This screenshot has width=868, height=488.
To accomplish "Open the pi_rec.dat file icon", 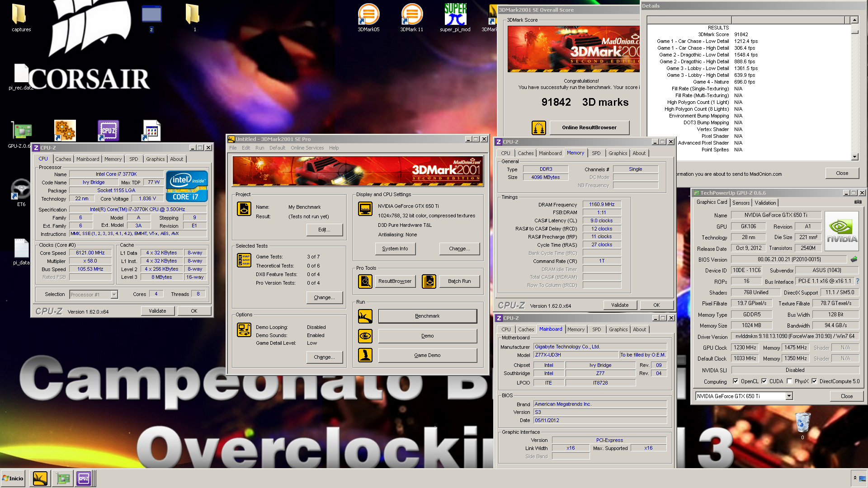I will (21, 76).
